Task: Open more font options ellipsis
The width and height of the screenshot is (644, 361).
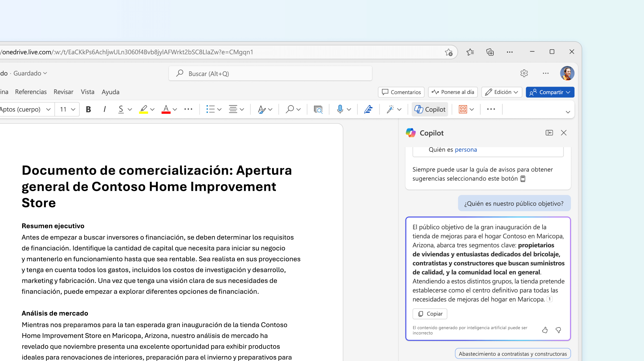Action: tap(188, 109)
